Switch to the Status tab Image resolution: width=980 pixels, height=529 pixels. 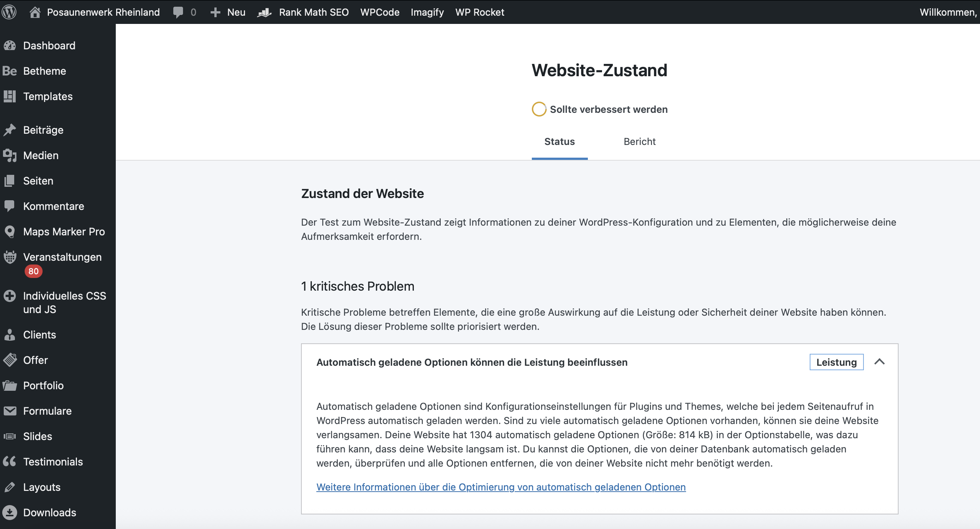point(559,142)
